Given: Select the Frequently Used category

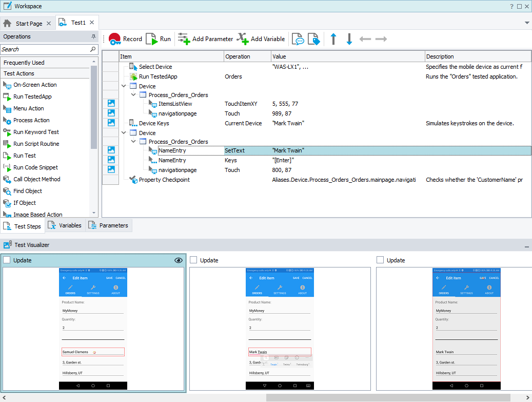Looking at the screenshot, I should (x=24, y=63).
